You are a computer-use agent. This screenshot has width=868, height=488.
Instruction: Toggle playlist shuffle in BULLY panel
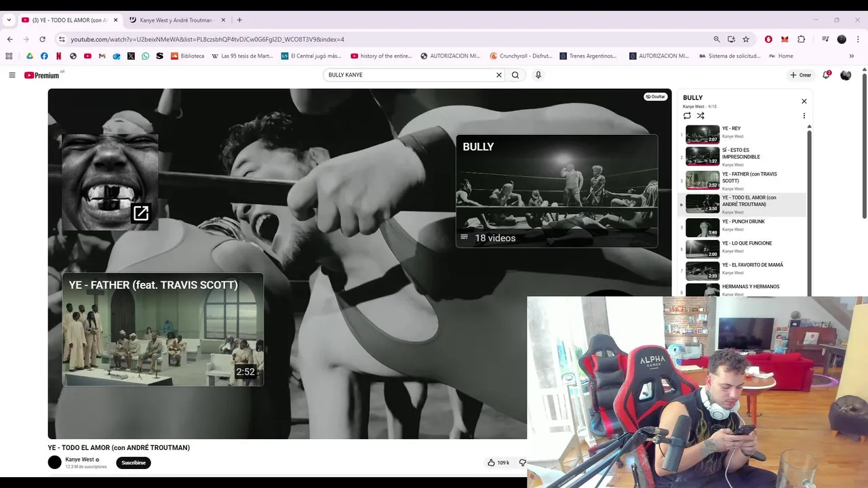(701, 116)
